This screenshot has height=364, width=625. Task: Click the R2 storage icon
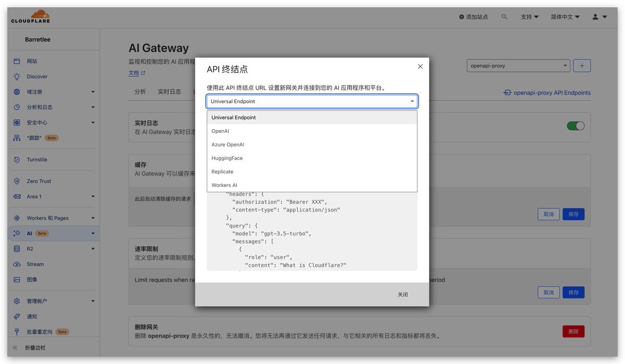[x=17, y=249]
